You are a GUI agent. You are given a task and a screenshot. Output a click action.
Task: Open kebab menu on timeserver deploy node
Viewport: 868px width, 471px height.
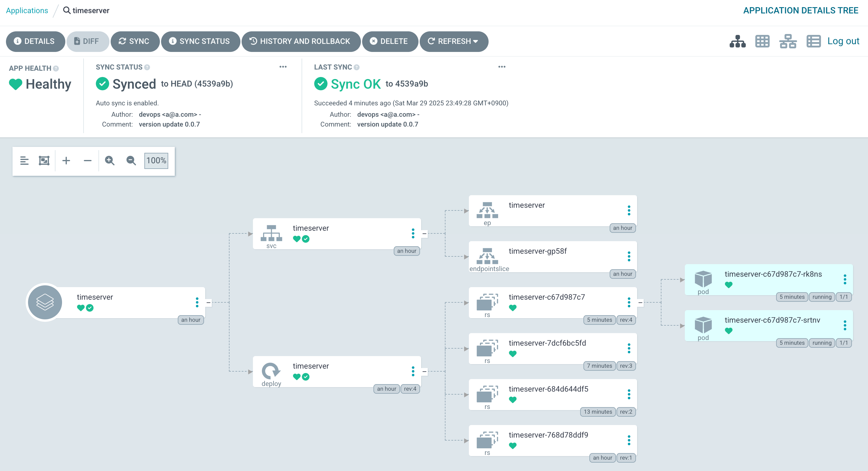(413, 371)
